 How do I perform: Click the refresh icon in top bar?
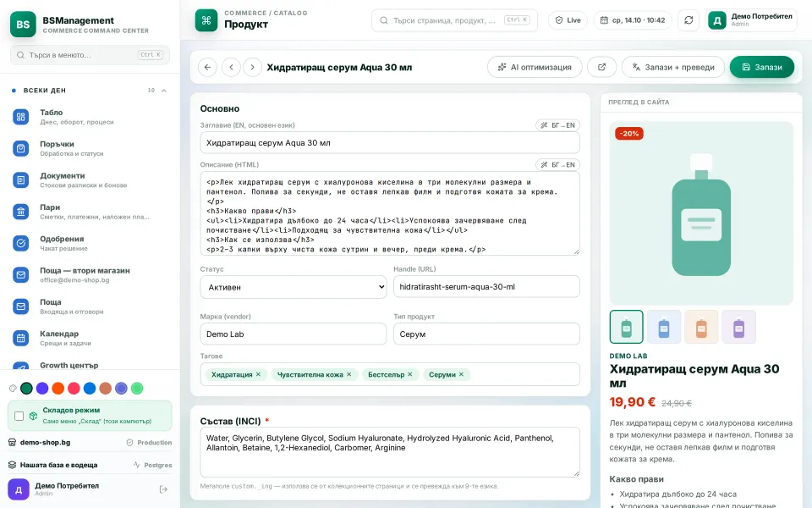tap(689, 20)
